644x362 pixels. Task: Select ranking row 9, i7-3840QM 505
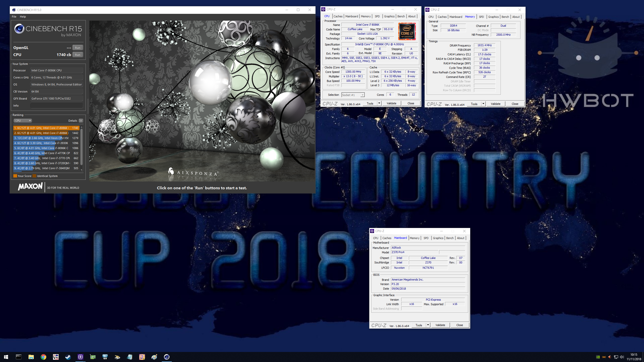coord(46,168)
